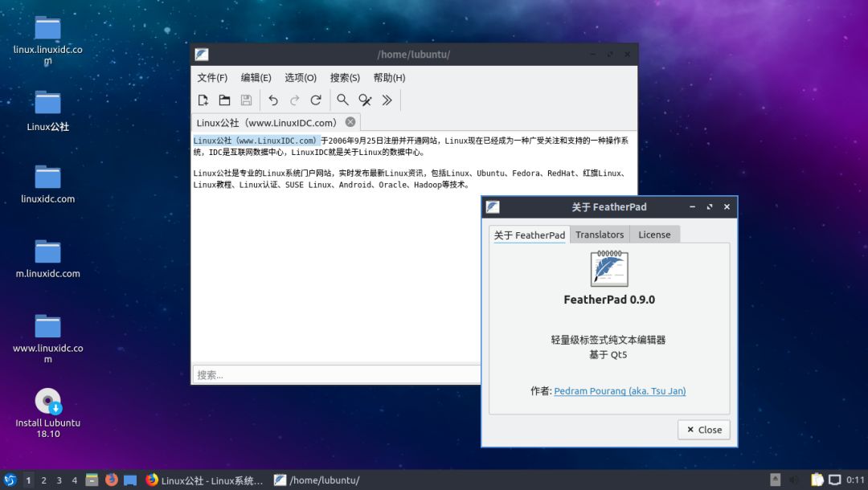Click the volume speaker tray icon
This screenshot has width=868, height=490.
point(794,480)
